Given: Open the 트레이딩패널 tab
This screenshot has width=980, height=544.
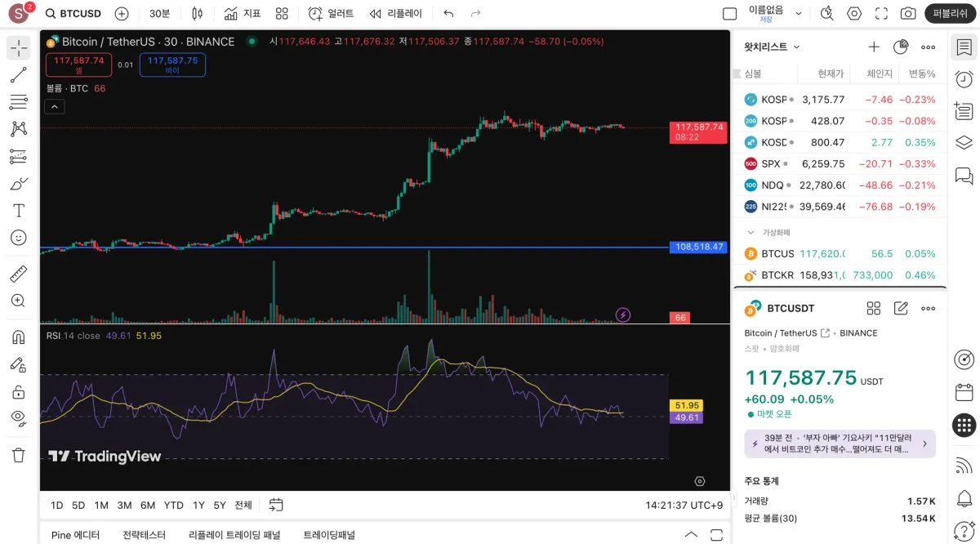Looking at the screenshot, I should [x=329, y=535].
